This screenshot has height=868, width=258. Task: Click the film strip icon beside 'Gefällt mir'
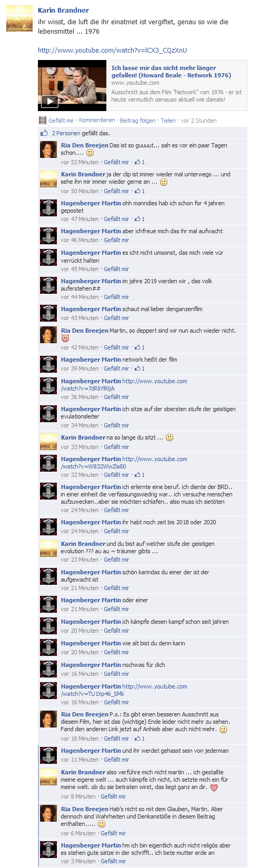43,121
